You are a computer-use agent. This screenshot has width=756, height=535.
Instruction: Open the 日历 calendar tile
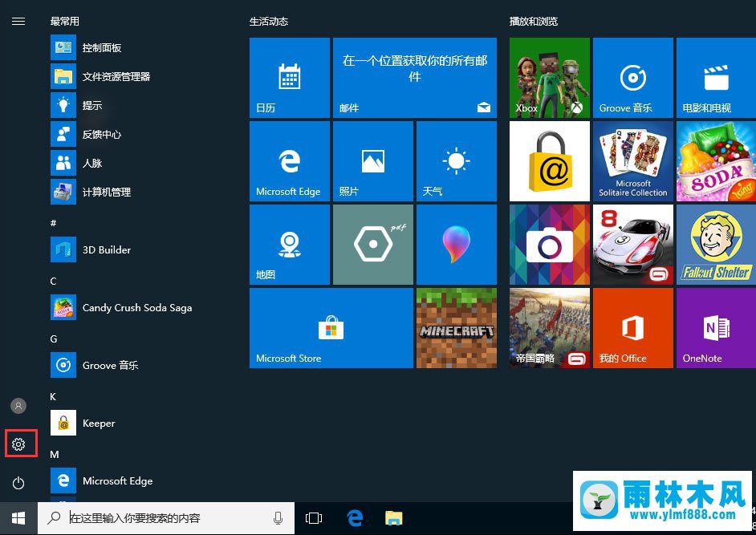(x=289, y=78)
